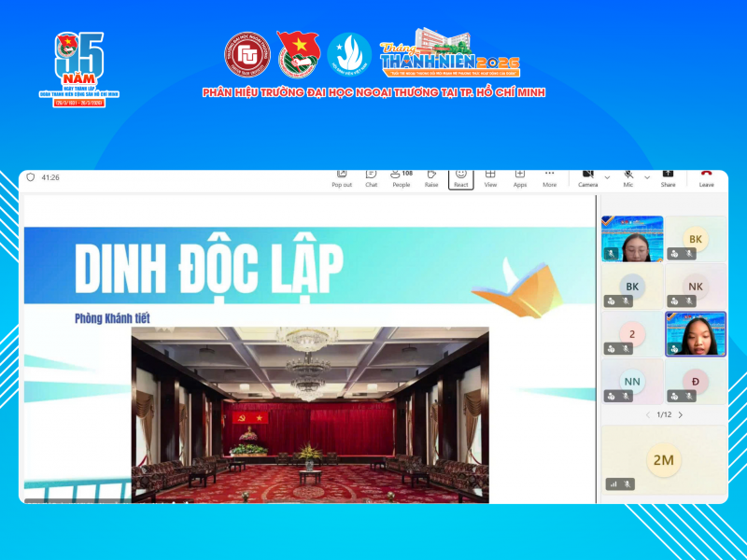Go to previous participant page
The height and width of the screenshot is (560, 747).
[x=645, y=414]
